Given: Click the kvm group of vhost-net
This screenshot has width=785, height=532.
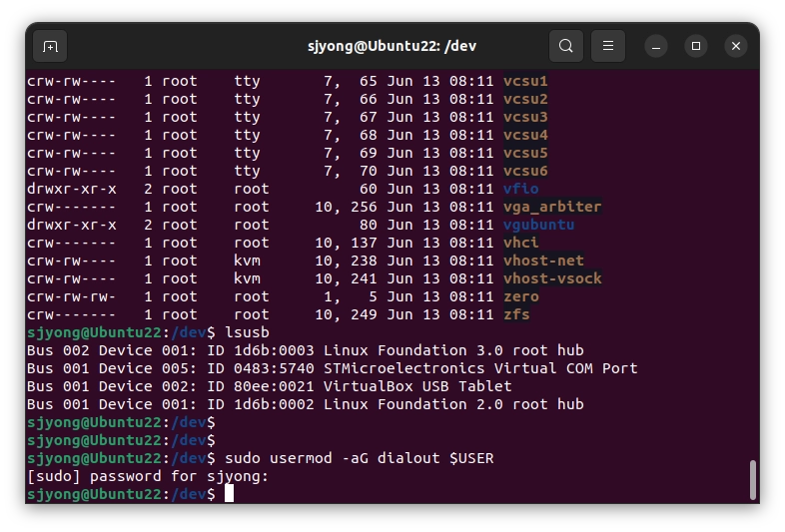Looking at the screenshot, I should coord(248,261).
